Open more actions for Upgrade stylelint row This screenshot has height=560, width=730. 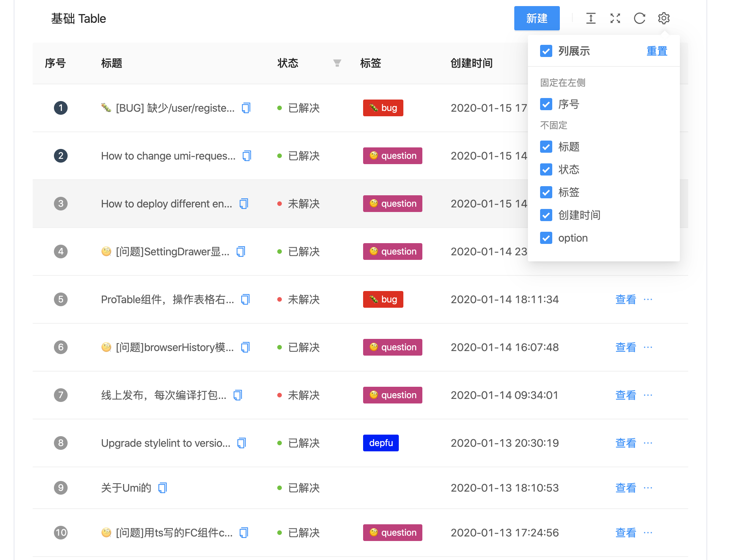click(x=648, y=443)
